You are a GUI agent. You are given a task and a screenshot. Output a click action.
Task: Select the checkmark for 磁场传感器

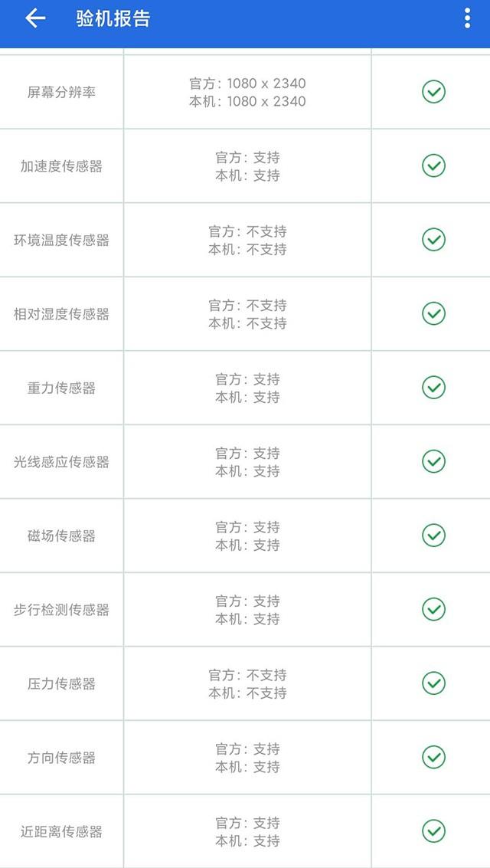click(433, 536)
